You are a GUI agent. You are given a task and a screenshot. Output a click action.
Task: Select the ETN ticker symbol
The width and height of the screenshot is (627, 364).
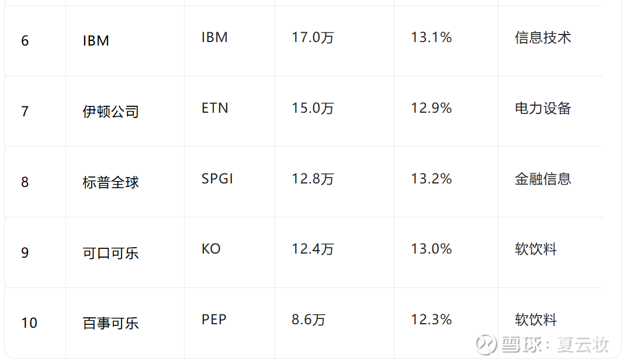[214, 108]
